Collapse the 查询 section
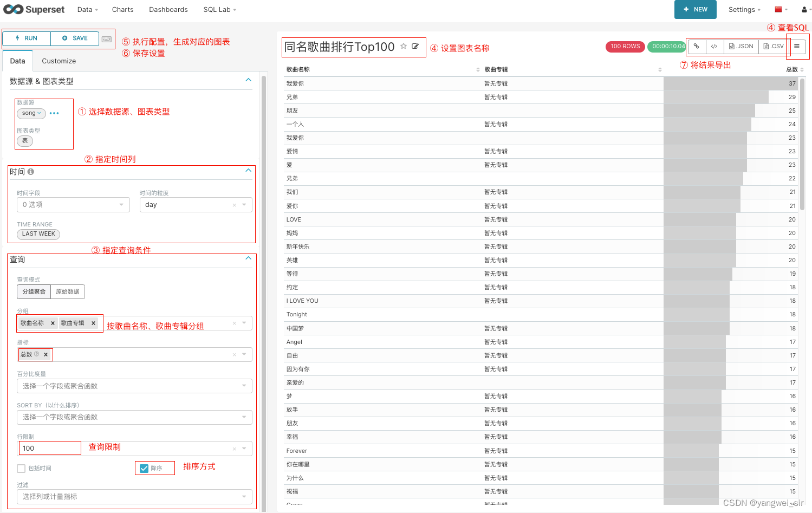 click(249, 258)
